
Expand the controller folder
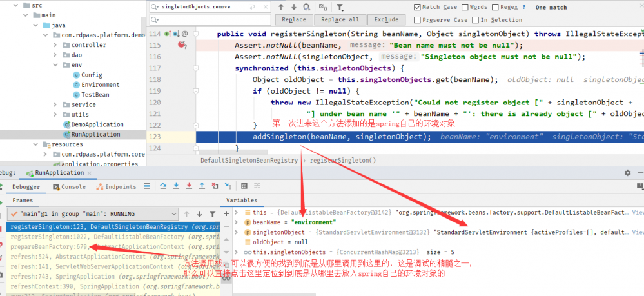click(x=55, y=44)
